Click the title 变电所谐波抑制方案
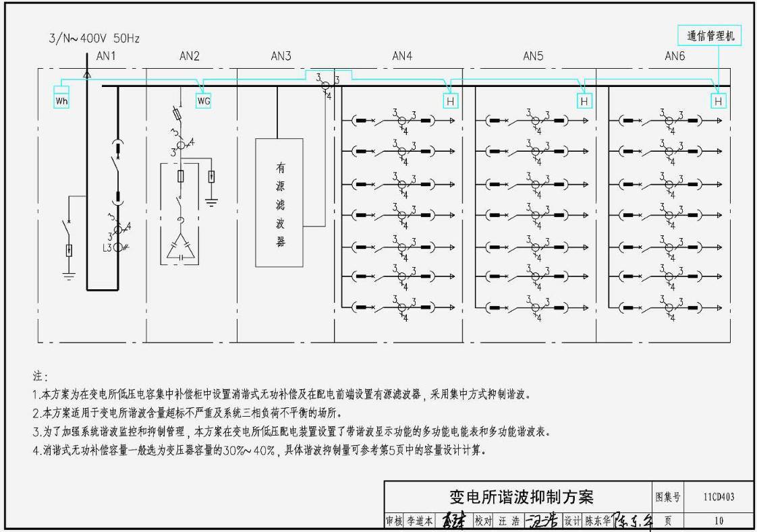Viewport: 757px width, 532px height. coord(521,498)
